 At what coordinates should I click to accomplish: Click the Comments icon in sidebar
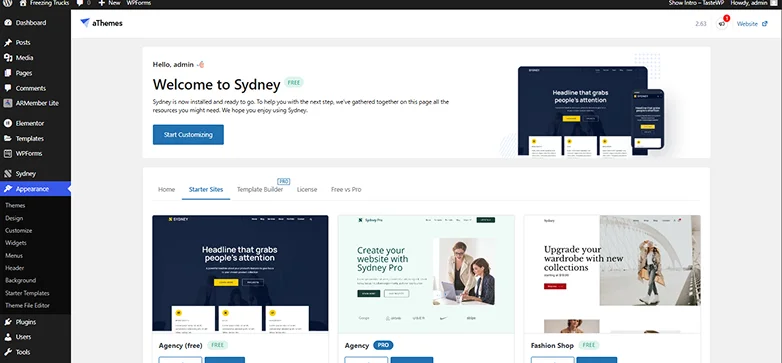8,88
